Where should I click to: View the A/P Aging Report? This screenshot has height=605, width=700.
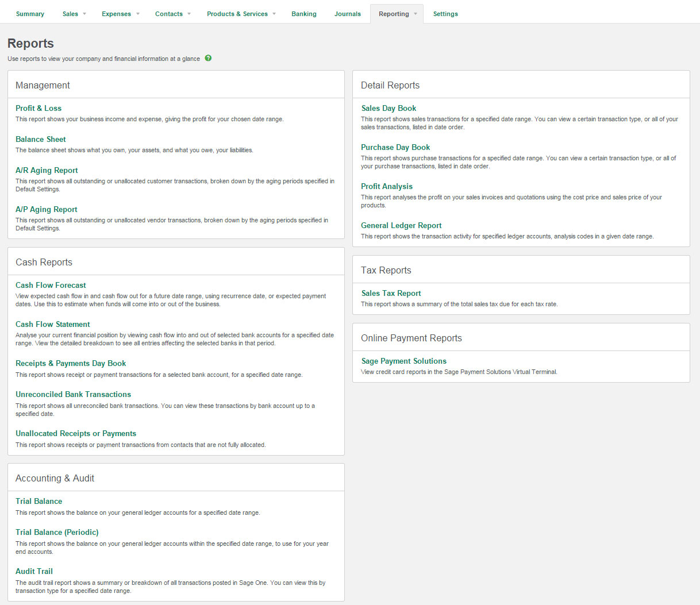(x=47, y=209)
